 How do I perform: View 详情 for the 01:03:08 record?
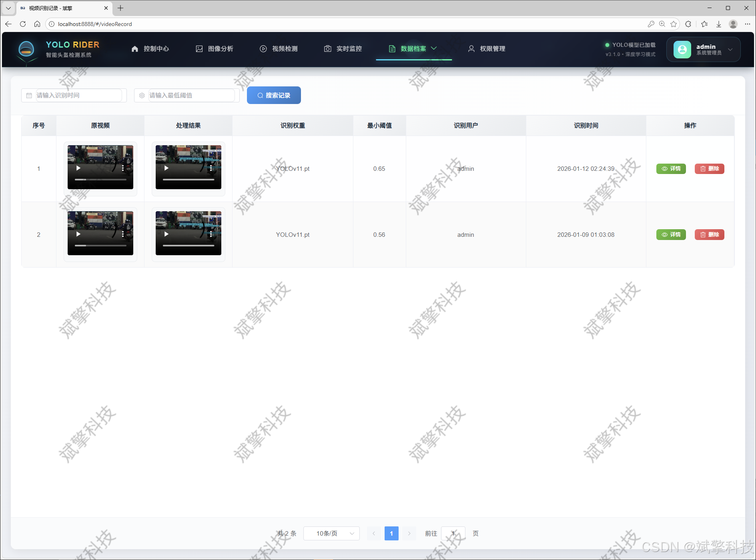click(671, 235)
